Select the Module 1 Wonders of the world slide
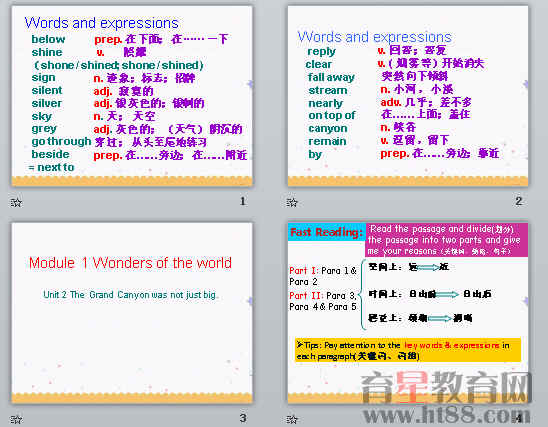 point(132,313)
